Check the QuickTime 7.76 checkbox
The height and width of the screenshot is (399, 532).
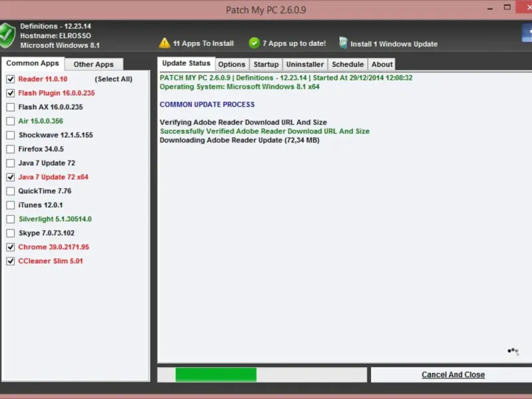pos(11,191)
